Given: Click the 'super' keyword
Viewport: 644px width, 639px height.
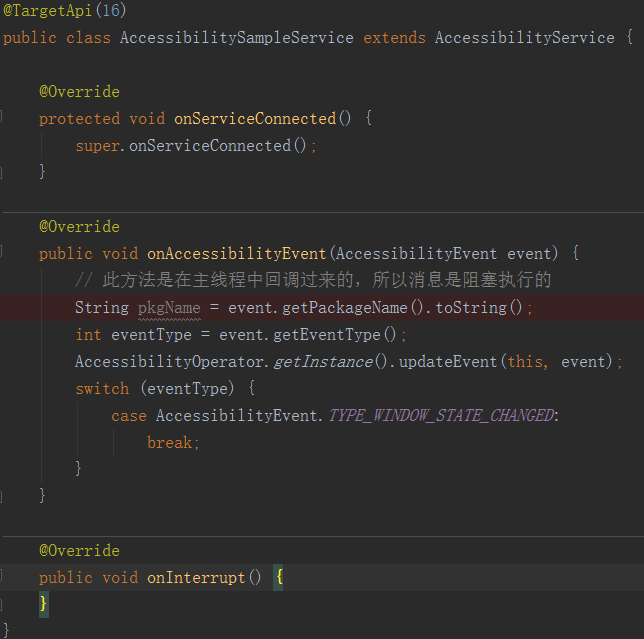Looking at the screenshot, I should [x=97, y=146].
